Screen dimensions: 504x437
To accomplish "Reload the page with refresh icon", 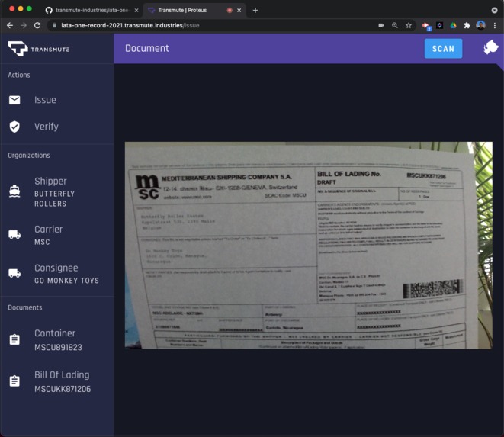I will coord(37,25).
